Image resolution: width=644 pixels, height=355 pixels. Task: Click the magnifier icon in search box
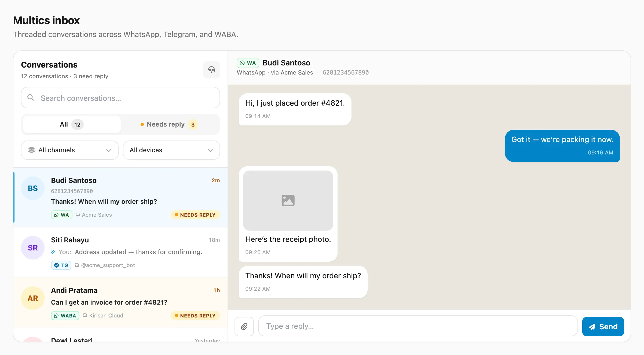pyautogui.click(x=31, y=98)
